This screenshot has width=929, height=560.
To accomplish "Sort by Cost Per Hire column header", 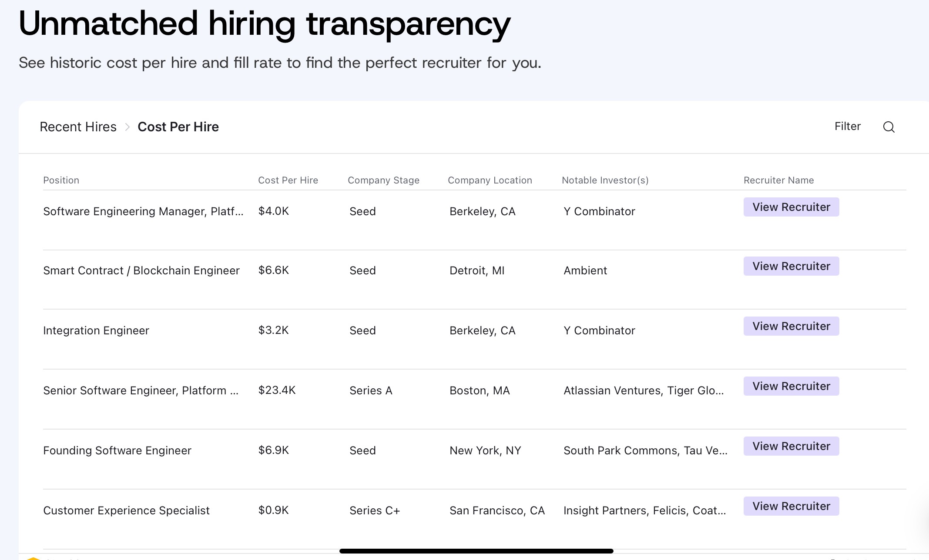I will tap(288, 180).
